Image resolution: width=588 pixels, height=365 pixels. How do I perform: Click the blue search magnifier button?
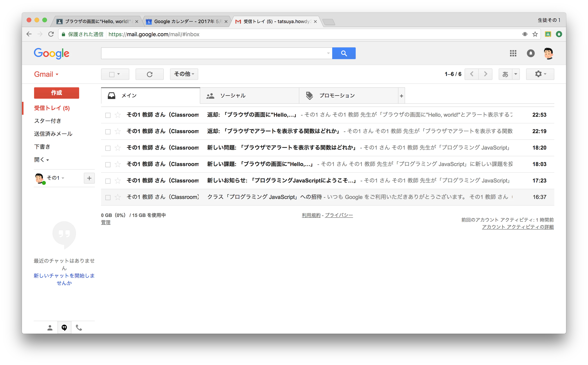pos(344,53)
